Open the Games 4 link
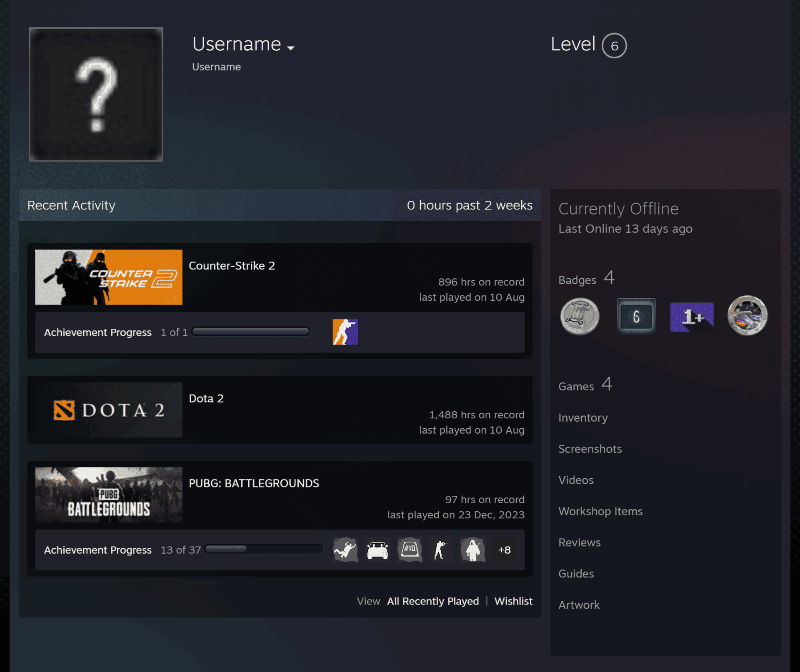The height and width of the screenshot is (672, 800). [585, 384]
